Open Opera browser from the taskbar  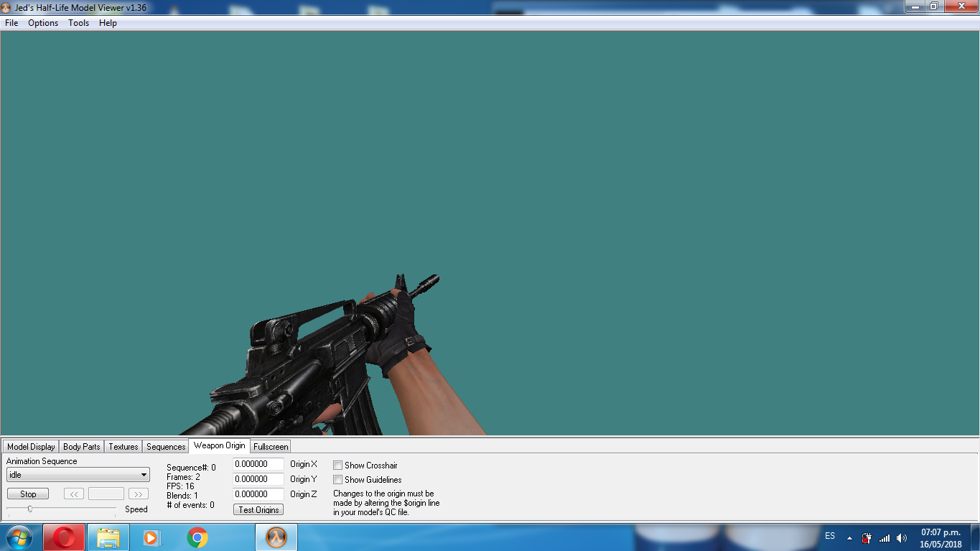click(x=64, y=537)
